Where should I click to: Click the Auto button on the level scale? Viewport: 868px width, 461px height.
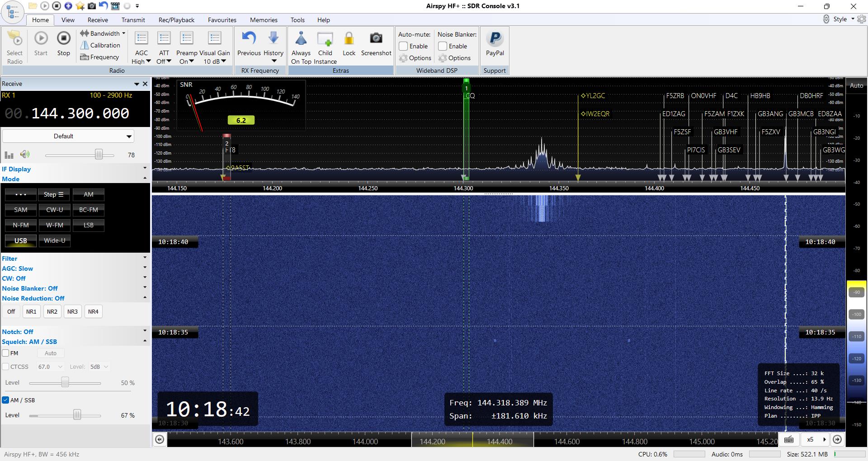(856, 85)
